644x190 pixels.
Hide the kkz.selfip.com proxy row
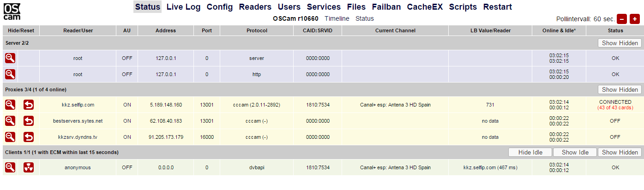pyautogui.click(x=10, y=105)
